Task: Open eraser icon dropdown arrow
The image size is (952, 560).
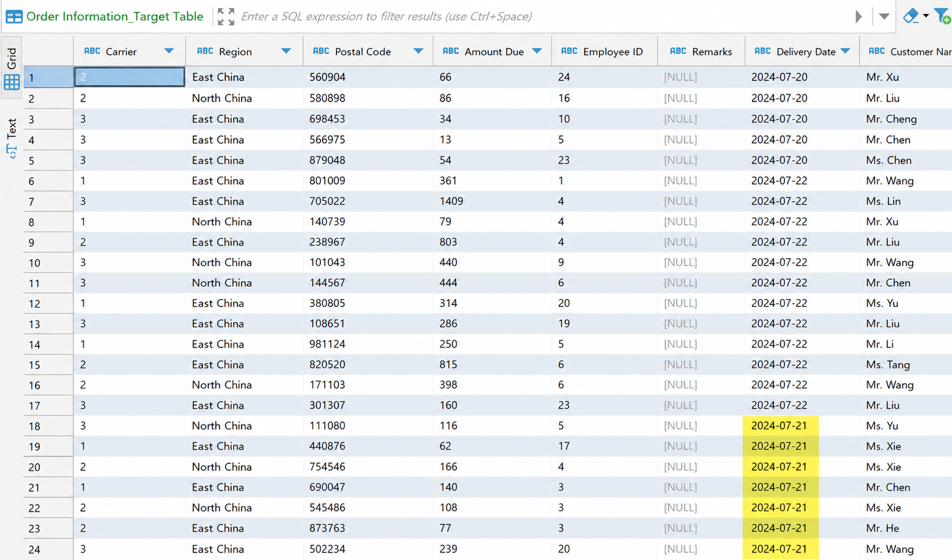Action: [x=926, y=16]
